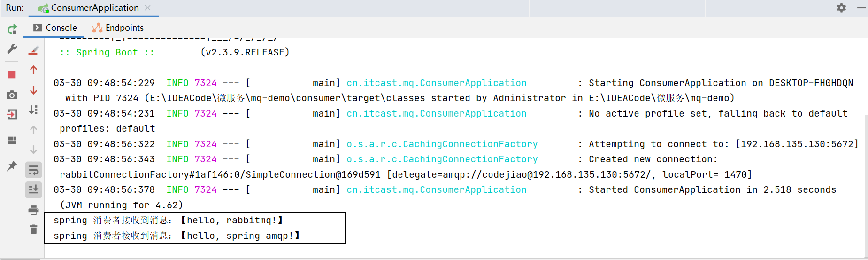Open the wrench settings for run configuration

[12, 48]
